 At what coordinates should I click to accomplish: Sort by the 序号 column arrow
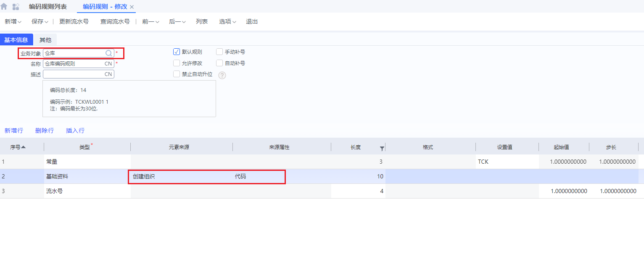tap(23, 147)
